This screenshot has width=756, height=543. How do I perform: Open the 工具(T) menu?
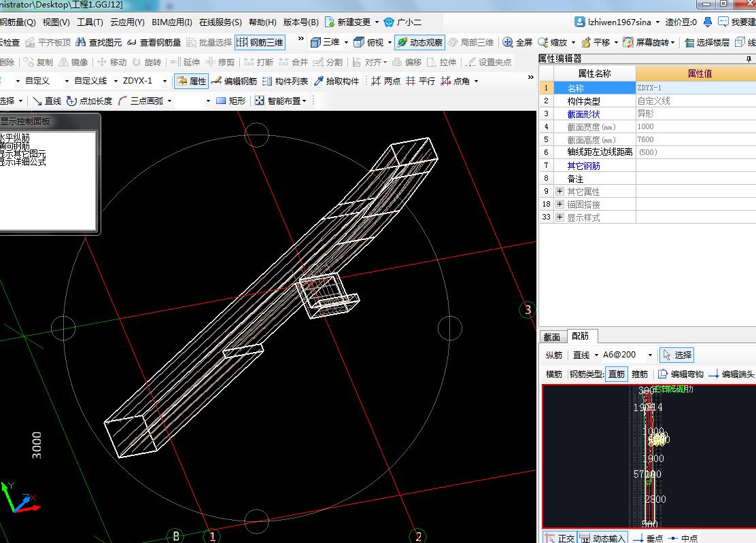pos(90,22)
